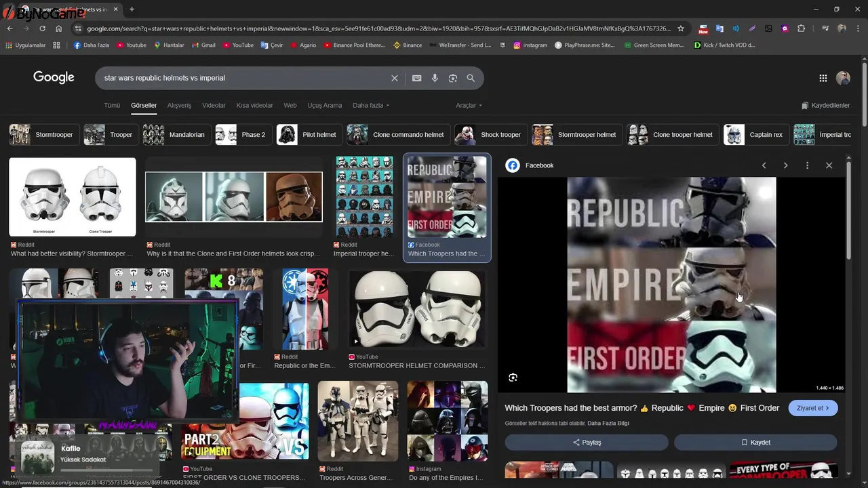This screenshot has height=488, width=868.
Task: Filter images by Pilot helmet chip
Action: pyautogui.click(x=309, y=135)
